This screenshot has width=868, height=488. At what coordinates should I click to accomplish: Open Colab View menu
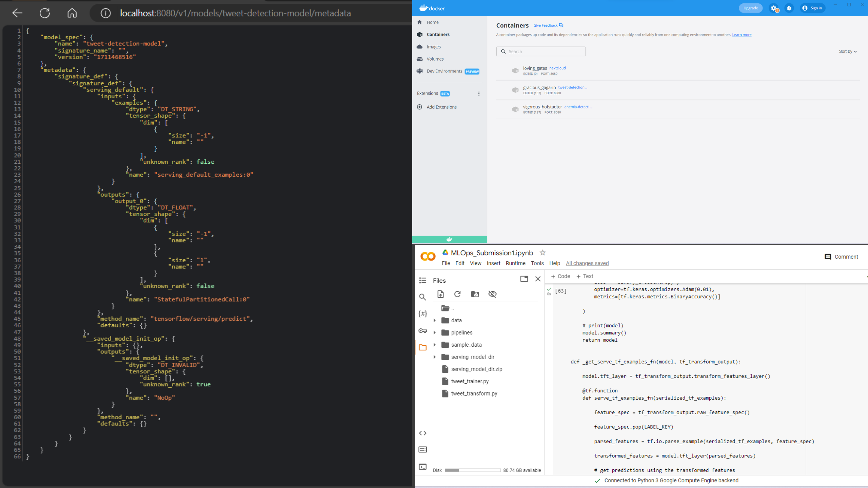click(x=475, y=263)
